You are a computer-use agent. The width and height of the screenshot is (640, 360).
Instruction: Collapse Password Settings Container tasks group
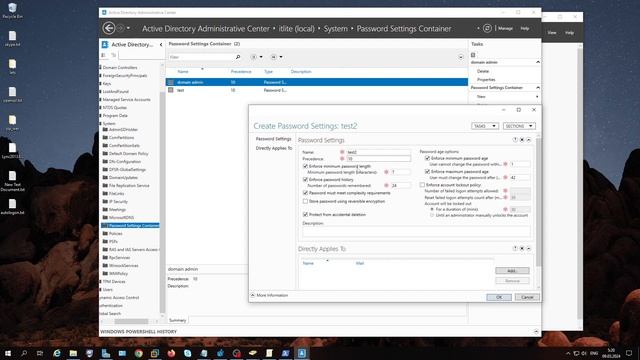[x=538, y=88]
